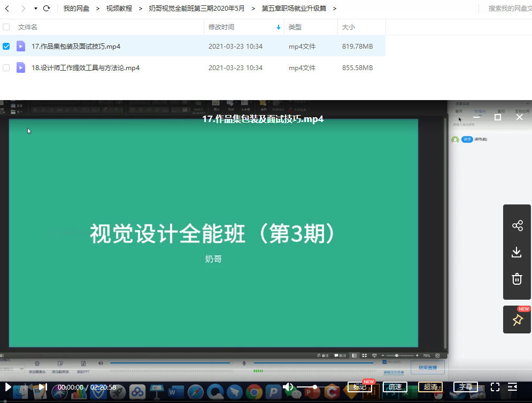Click the share icon on the side panel

(x=517, y=225)
